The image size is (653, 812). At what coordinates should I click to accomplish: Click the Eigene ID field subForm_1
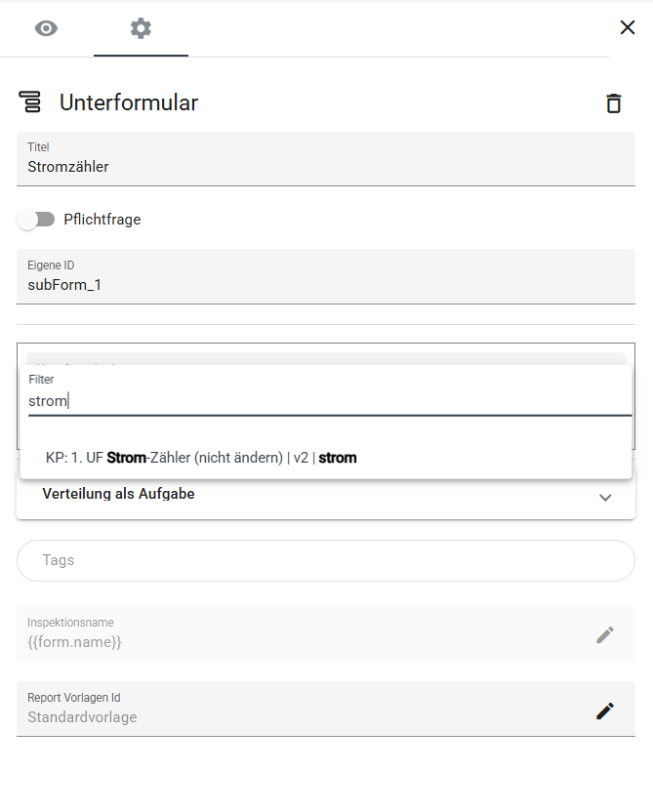[326, 284]
